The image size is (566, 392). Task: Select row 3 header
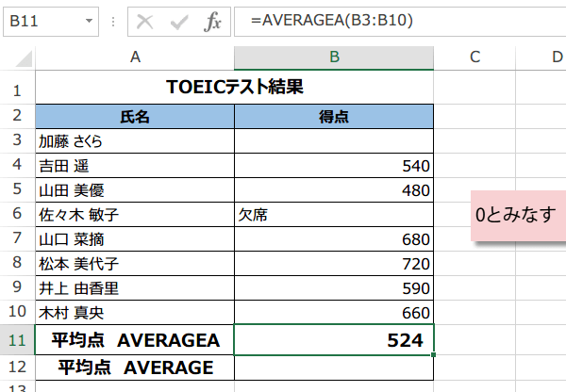[x=17, y=140]
